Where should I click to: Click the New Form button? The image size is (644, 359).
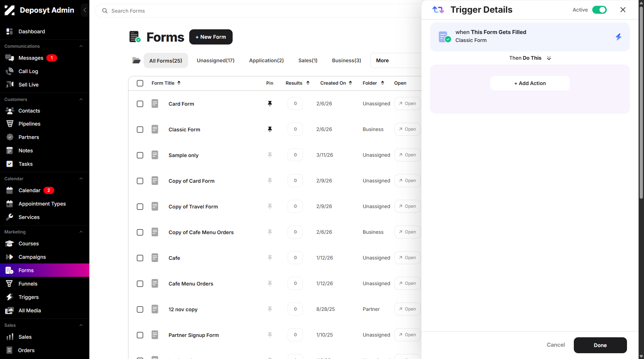[x=211, y=37]
